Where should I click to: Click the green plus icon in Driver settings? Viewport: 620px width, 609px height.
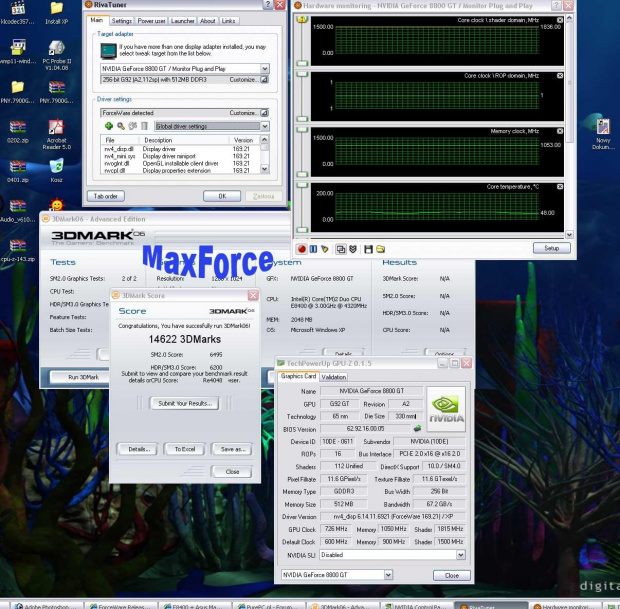point(109,126)
